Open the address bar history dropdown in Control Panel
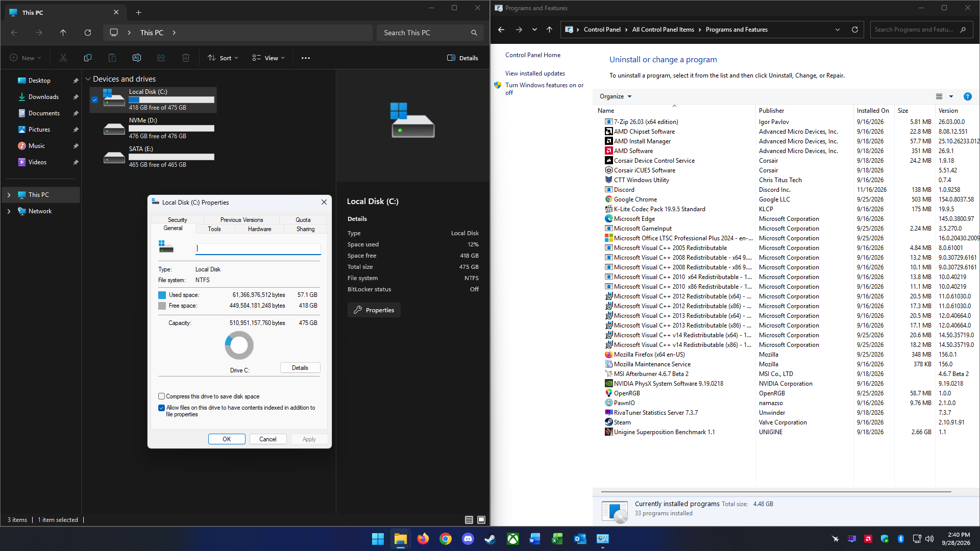This screenshot has height=551, width=980. pyautogui.click(x=838, y=30)
